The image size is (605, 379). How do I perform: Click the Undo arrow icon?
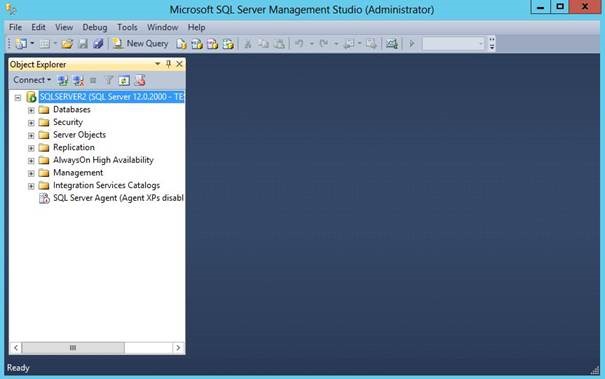point(299,44)
